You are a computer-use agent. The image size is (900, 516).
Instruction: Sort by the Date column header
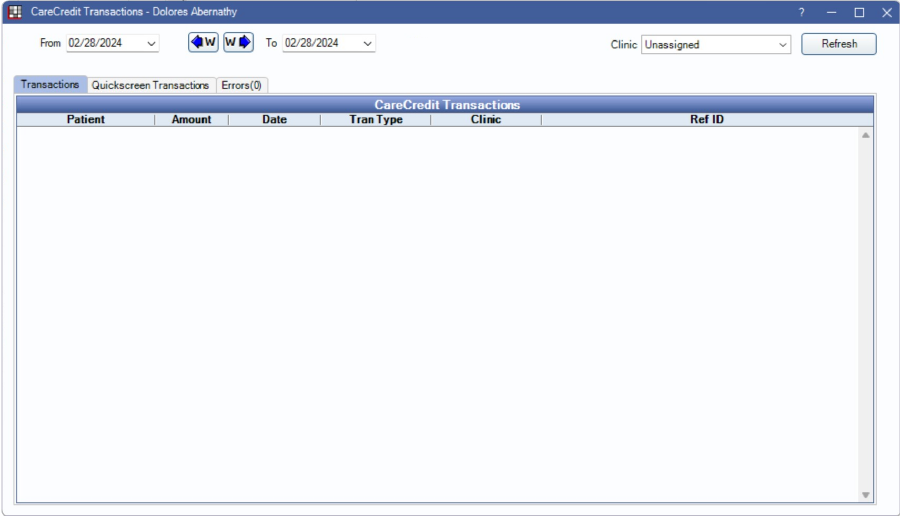274,119
